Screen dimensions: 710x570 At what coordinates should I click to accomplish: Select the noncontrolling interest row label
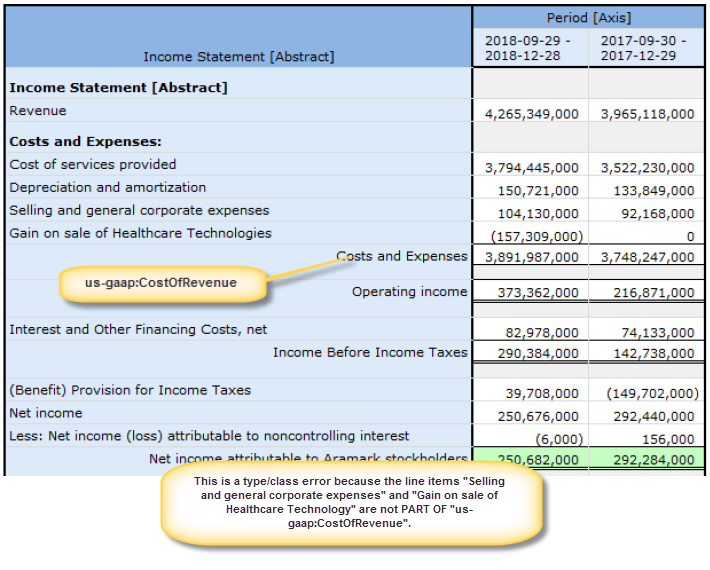(x=209, y=436)
